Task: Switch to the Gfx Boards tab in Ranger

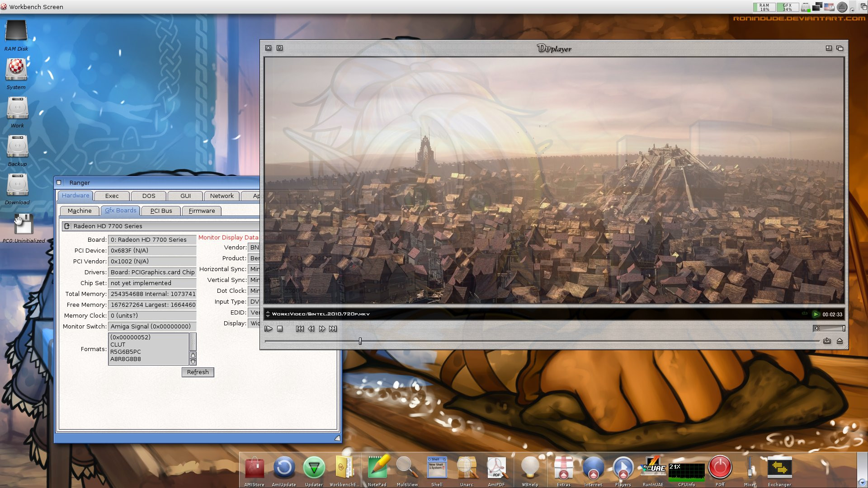Action: (120, 210)
